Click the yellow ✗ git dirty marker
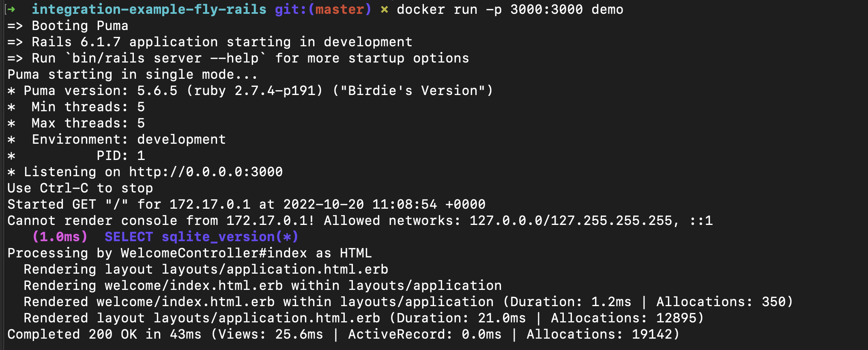 [x=384, y=9]
